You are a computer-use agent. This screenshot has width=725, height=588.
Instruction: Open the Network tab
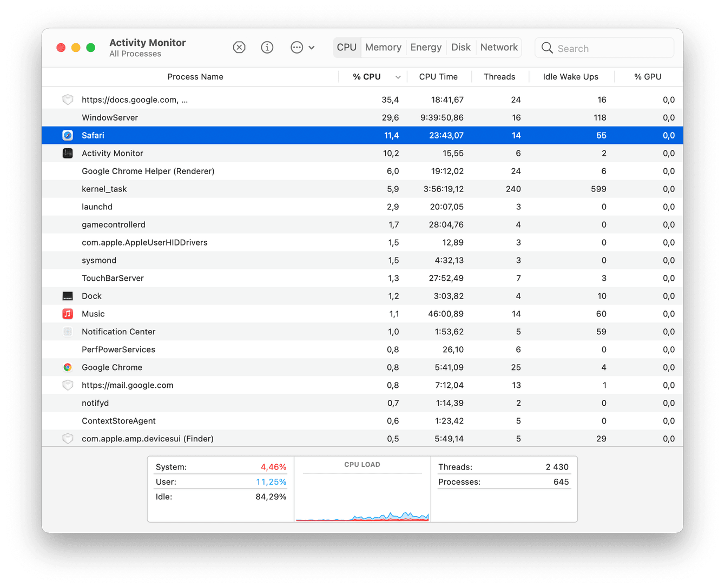click(498, 47)
